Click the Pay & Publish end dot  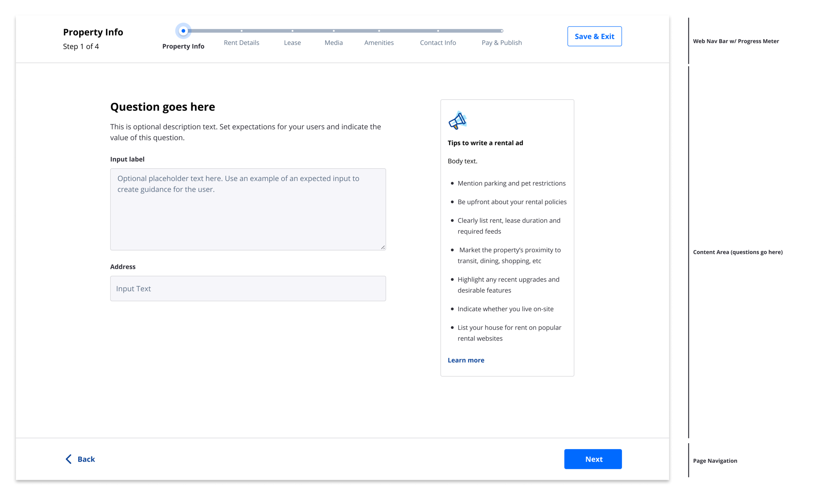(x=502, y=31)
